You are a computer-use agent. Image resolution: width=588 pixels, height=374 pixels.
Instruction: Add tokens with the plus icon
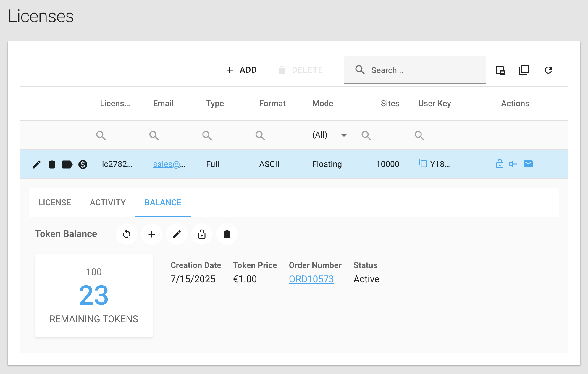[152, 234]
